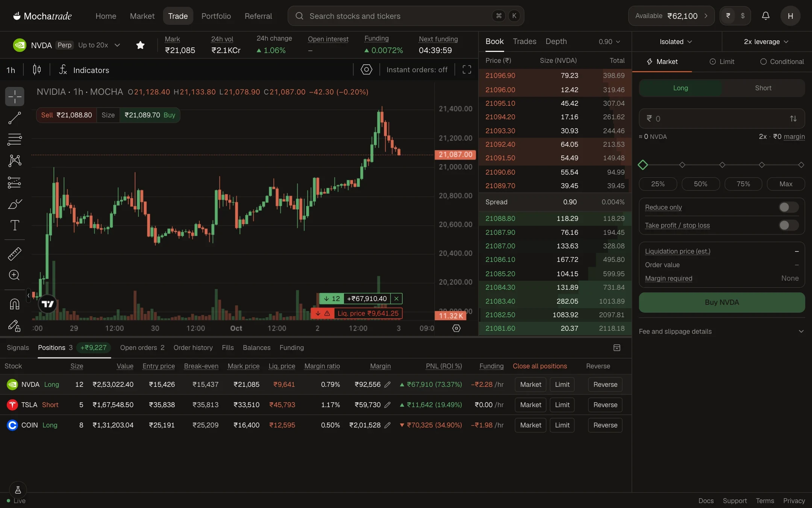The image size is (812, 508).
Task: Select the Text annotation tool
Action: (15, 225)
